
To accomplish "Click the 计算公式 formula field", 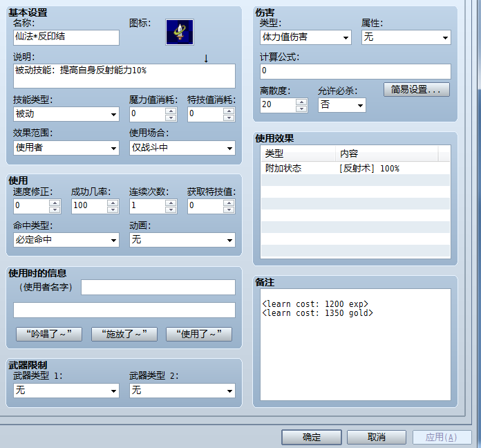I will click(x=355, y=71).
